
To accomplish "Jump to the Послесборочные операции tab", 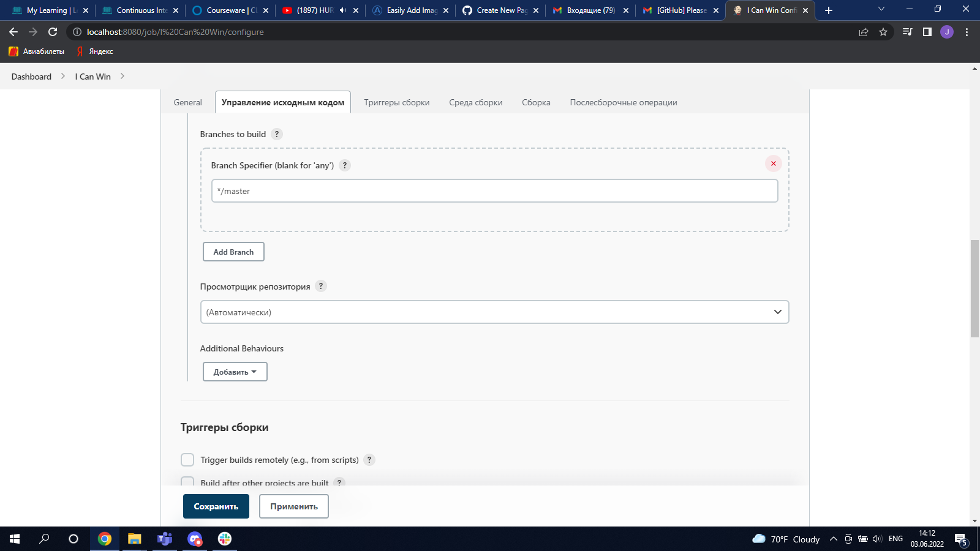I will tap(624, 102).
